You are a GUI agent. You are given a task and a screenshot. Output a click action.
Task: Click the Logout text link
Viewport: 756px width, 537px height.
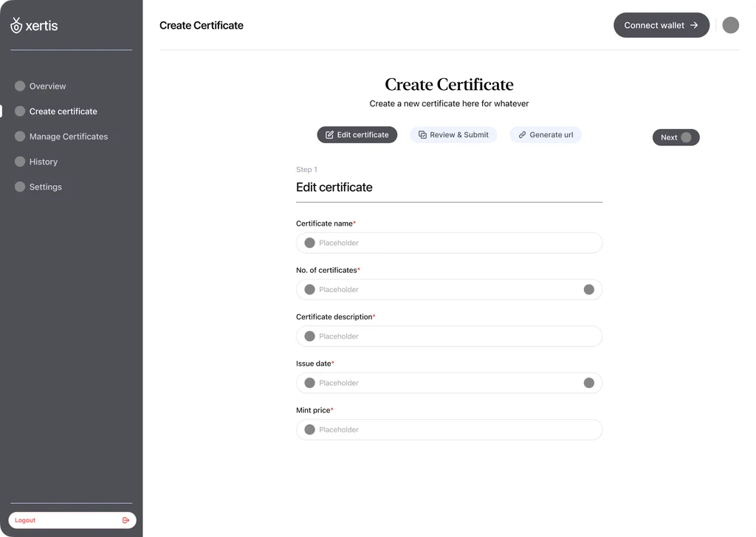(25, 520)
